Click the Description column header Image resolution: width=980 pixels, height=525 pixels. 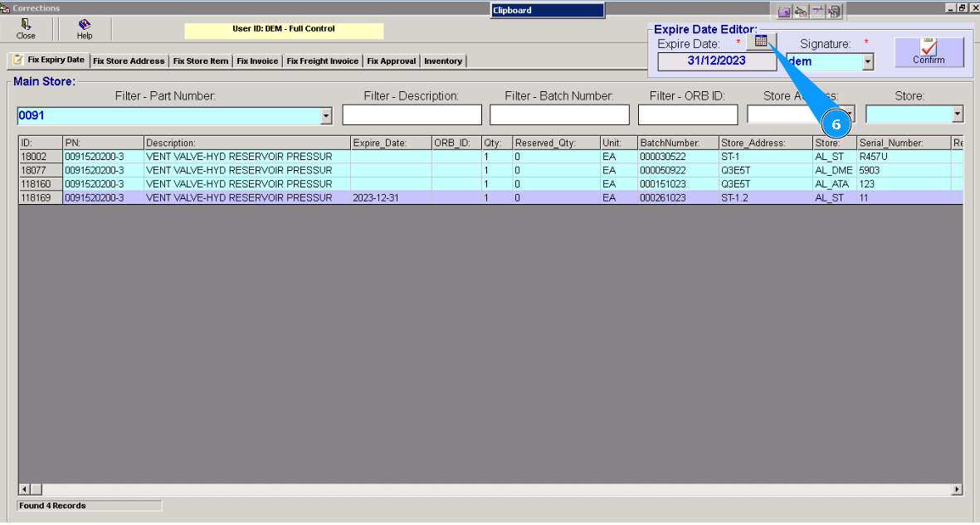(x=247, y=143)
